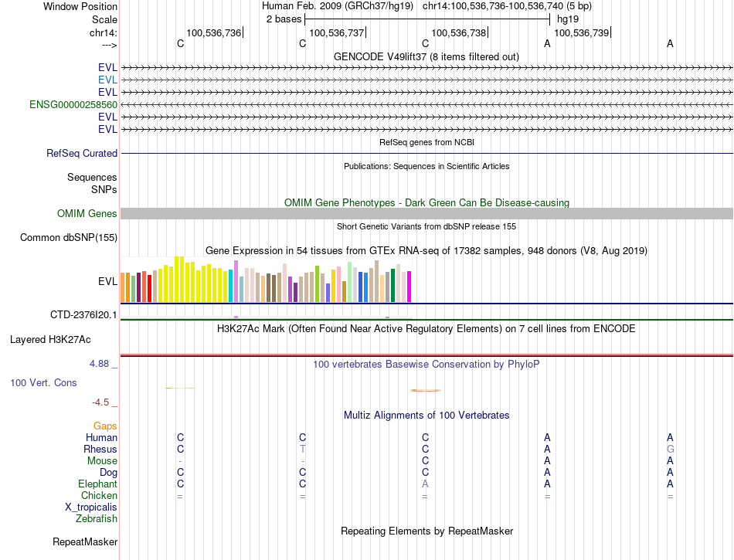Click the hg19 label beside the scale bar
Viewport: 734px width, 560px height.
pyautogui.click(x=567, y=19)
